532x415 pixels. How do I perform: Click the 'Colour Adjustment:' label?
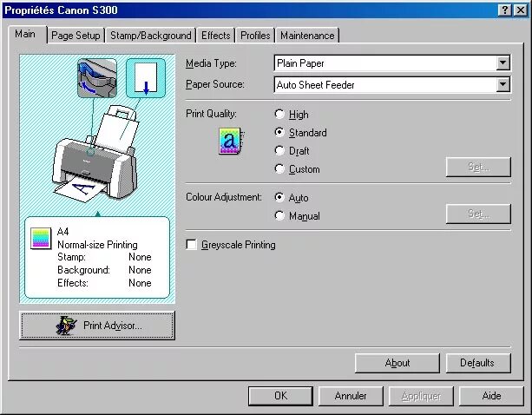point(224,197)
